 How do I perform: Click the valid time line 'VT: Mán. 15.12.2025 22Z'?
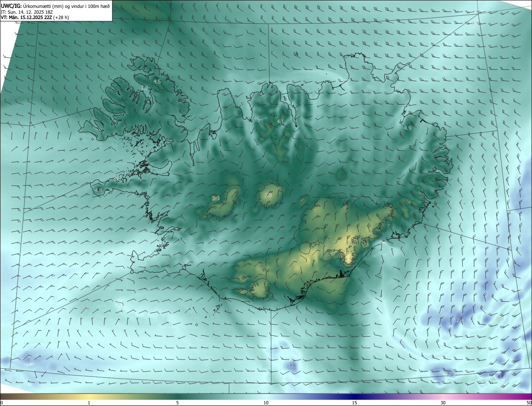point(26,18)
